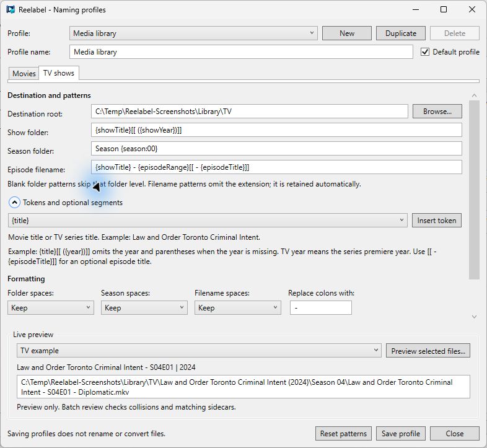The width and height of the screenshot is (487, 448).
Task: Collapse the Tokens and optional segments section
Action: click(14, 203)
